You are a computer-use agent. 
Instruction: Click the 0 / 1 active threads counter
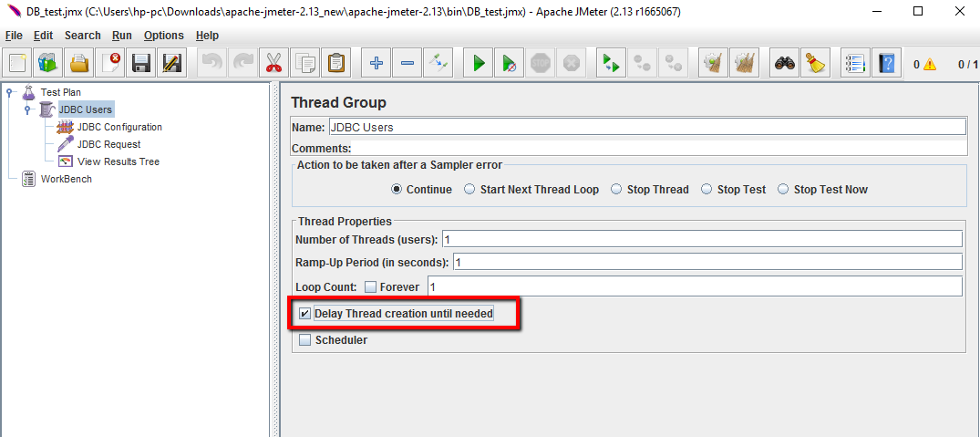tap(968, 64)
